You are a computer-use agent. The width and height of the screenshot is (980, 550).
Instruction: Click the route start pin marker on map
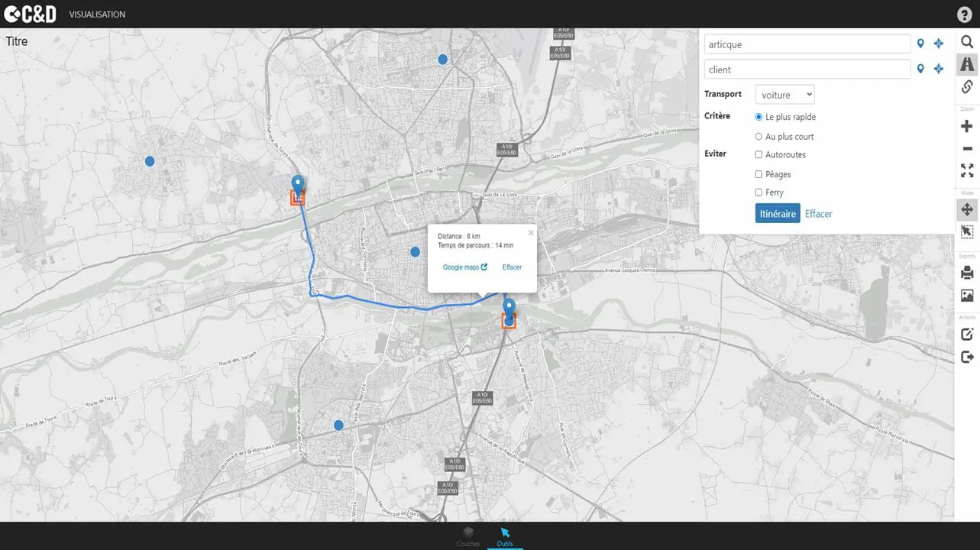point(298,185)
